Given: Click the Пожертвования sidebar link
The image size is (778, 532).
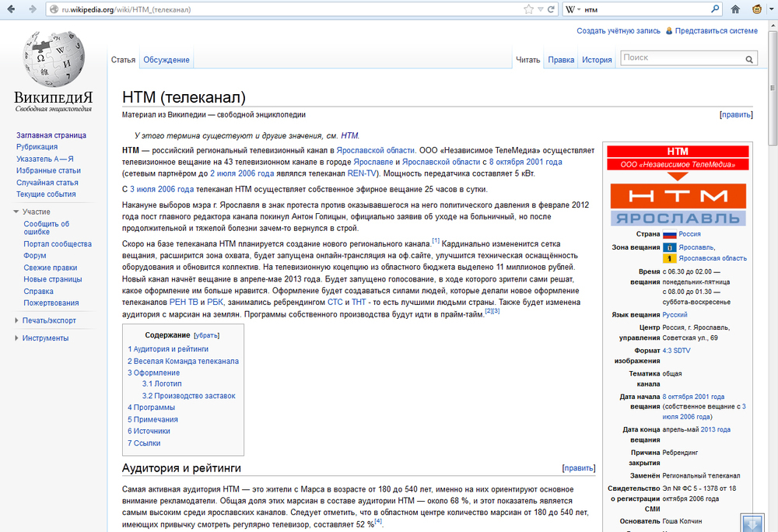Looking at the screenshot, I should (x=51, y=303).
